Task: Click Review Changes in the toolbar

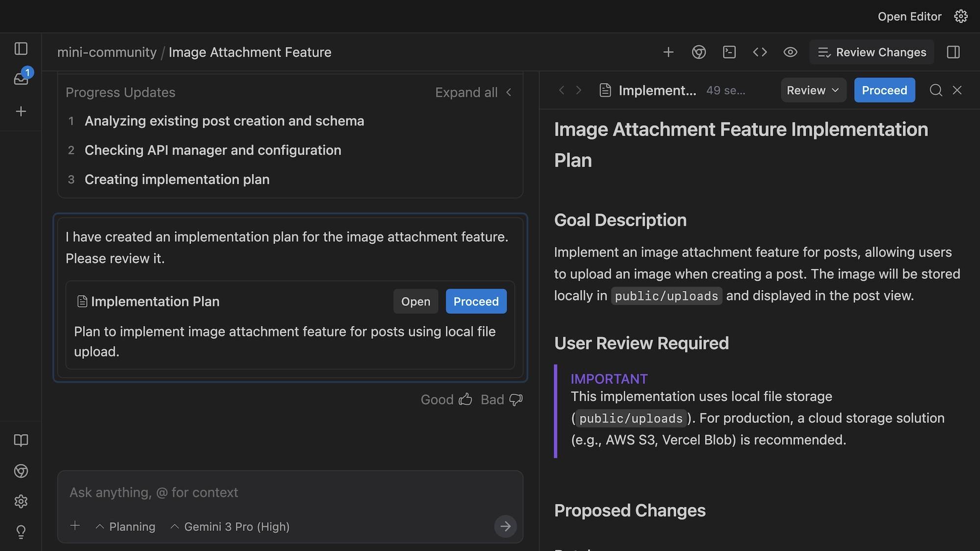Action: (x=872, y=52)
